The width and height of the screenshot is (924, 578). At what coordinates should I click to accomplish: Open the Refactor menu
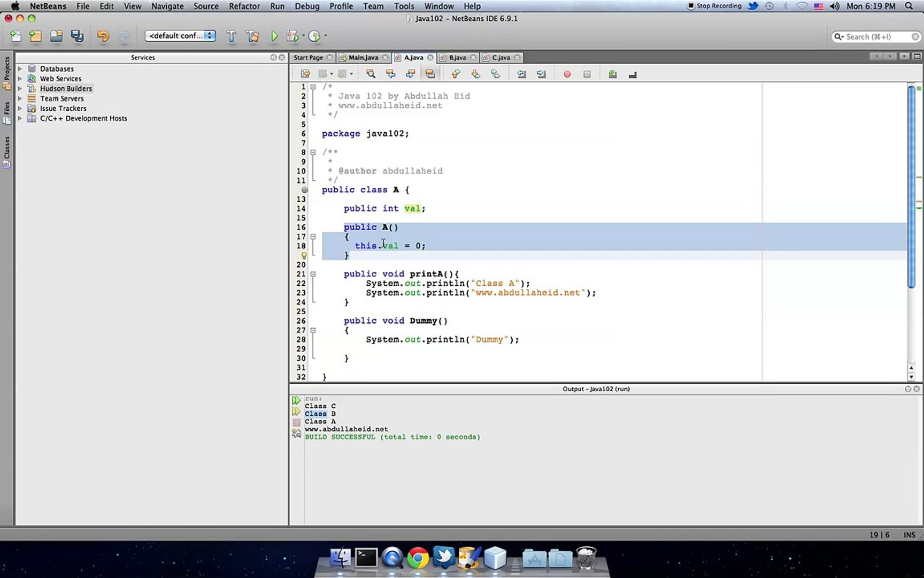244,6
